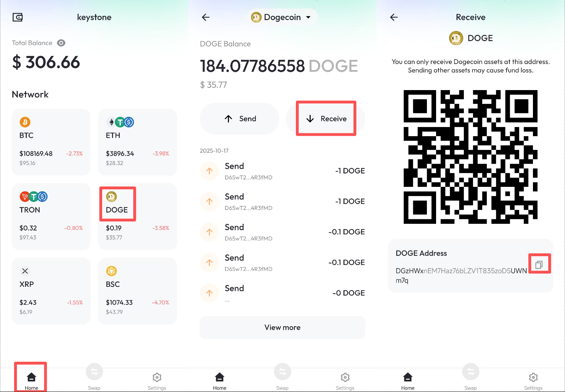Open the BTC network card
The image size is (565, 392).
pos(51,142)
